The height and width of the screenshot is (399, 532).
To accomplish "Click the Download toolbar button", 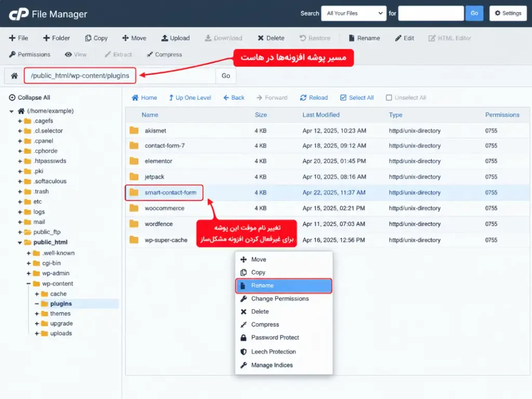I will (223, 38).
